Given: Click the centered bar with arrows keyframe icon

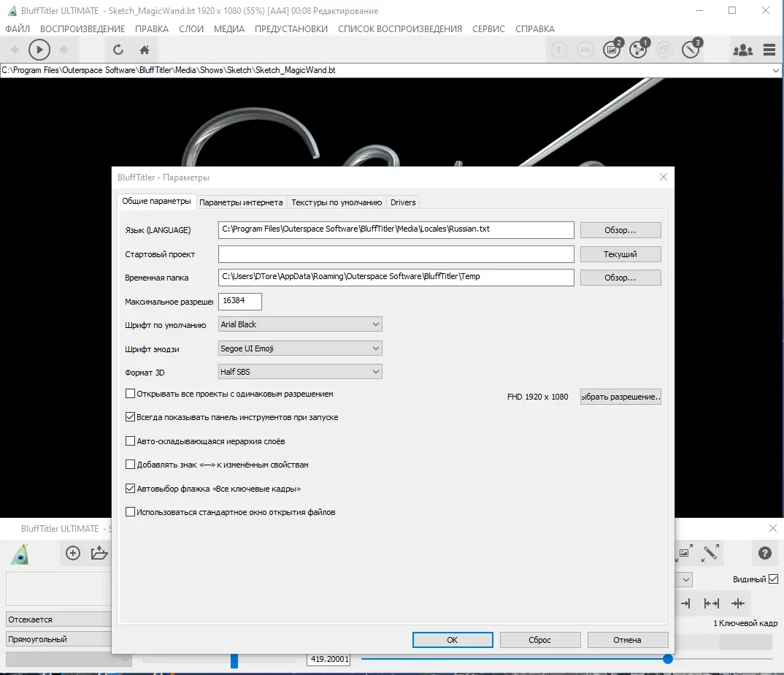Looking at the screenshot, I should 738,603.
